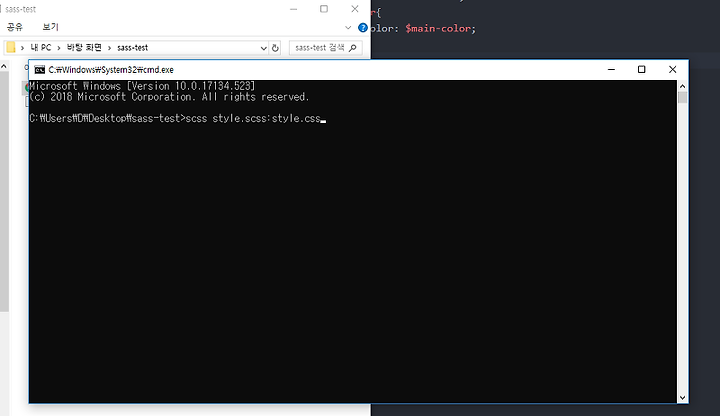Minimize the sass-test Explorer window
This screenshot has height=416, width=720.
click(293, 9)
